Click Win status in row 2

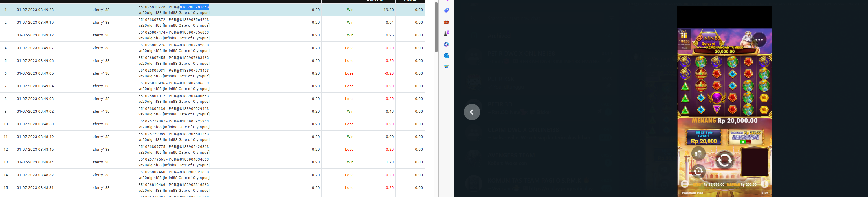[x=350, y=23]
